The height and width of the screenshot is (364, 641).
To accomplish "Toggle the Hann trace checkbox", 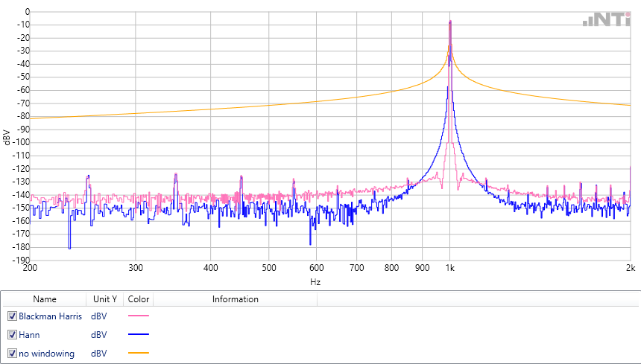I will 12,335.
